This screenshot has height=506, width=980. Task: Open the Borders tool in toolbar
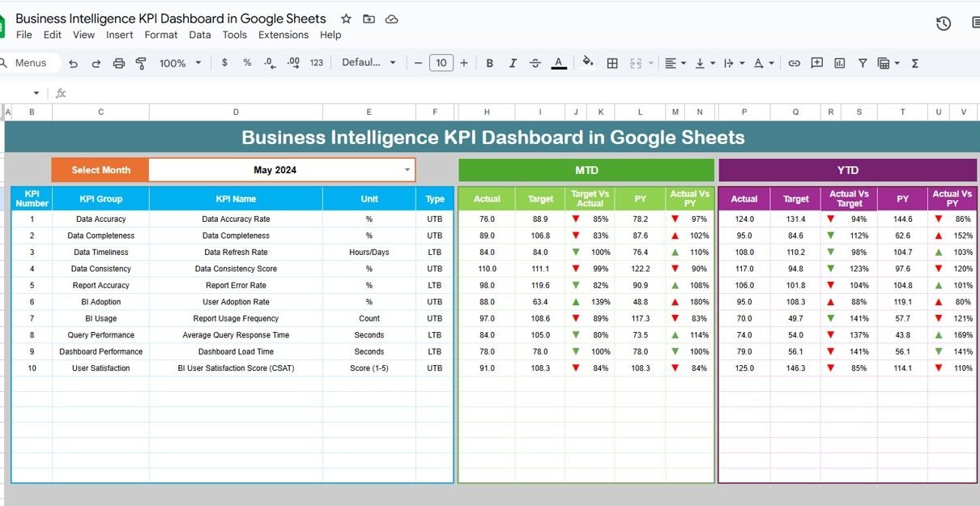tap(612, 63)
